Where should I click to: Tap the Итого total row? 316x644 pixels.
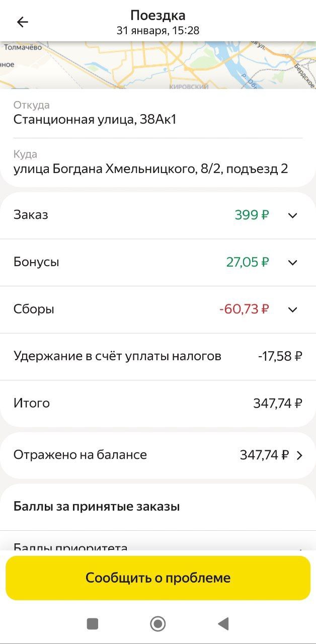[x=158, y=404]
